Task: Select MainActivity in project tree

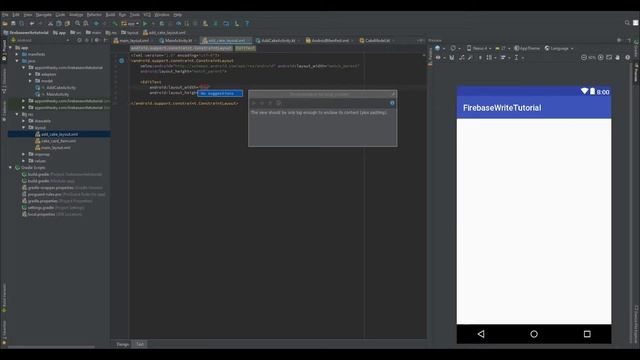Action: click(x=57, y=94)
